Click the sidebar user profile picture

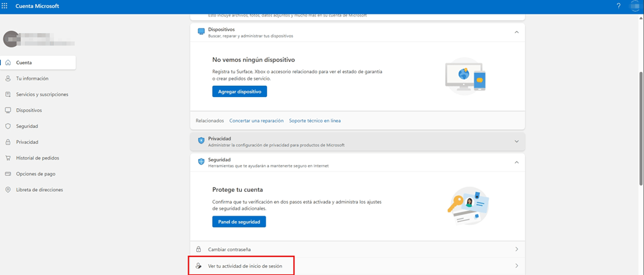point(11,39)
